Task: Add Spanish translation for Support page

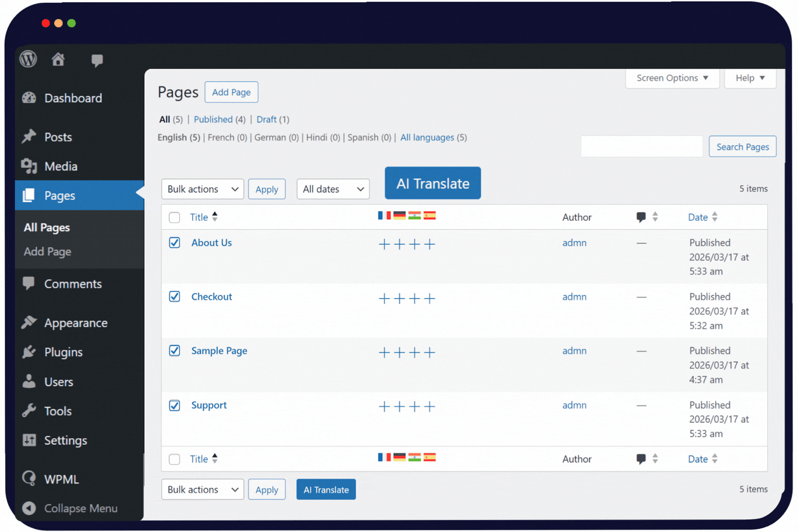Action: (x=430, y=407)
